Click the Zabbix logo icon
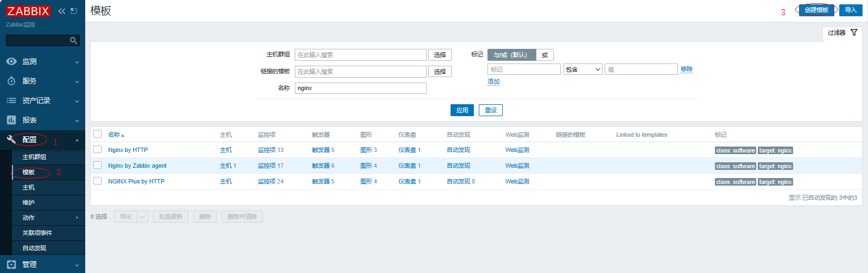 click(x=28, y=11)
